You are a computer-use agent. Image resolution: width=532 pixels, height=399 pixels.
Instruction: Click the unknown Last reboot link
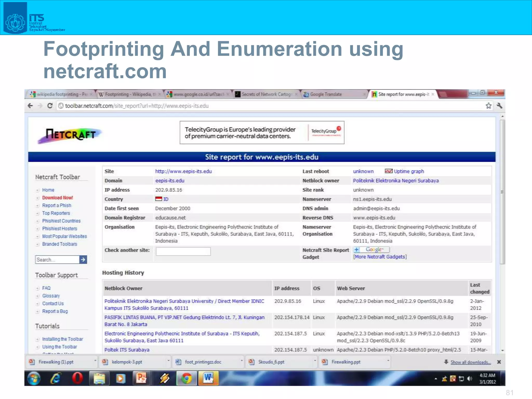363,171
